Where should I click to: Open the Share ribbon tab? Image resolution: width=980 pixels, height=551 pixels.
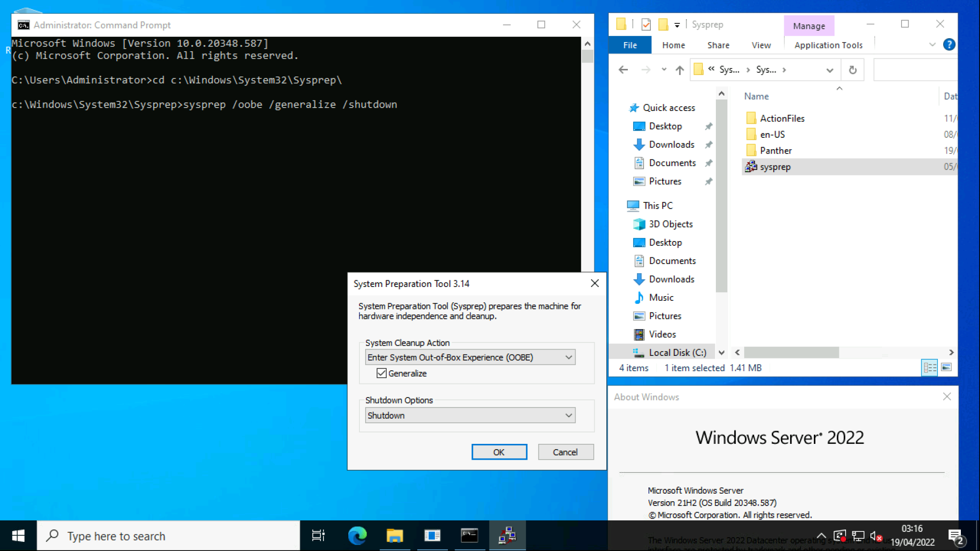(x=718, y=45)
